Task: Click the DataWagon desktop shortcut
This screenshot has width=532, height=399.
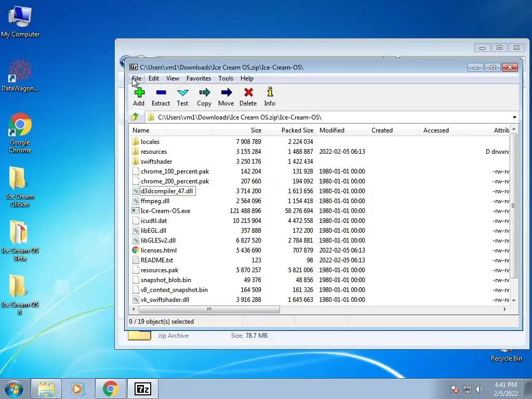Action: (x=20, y=75)
